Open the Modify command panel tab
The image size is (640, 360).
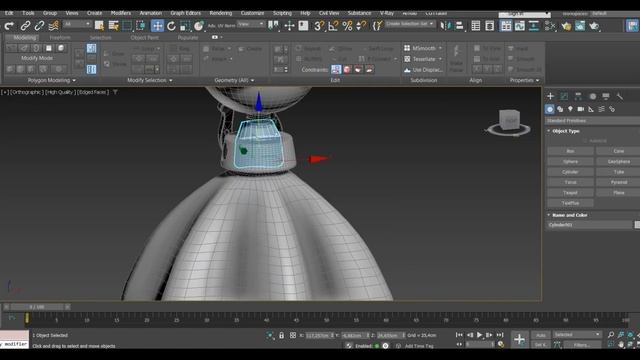pos(564,96)
